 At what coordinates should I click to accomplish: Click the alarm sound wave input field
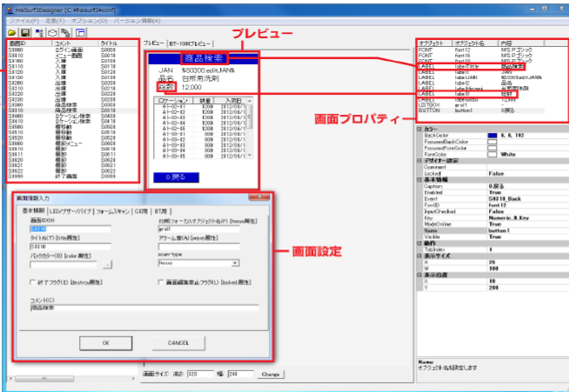[199, 247]
